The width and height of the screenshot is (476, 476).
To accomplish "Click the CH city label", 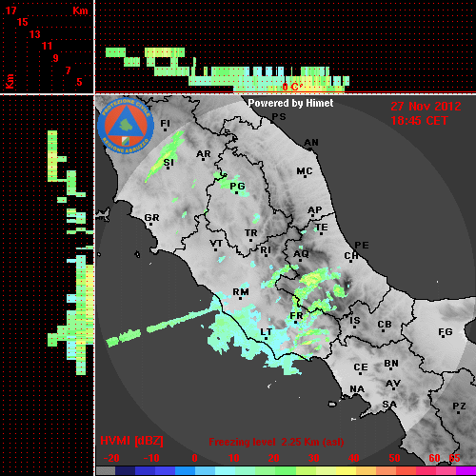I will [351, 256].
